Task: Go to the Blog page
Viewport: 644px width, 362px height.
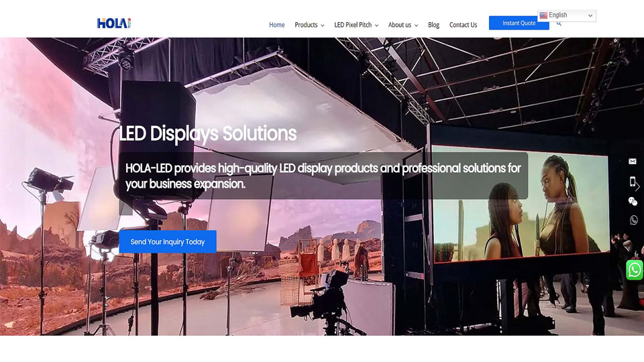Action: coord(433,25)
